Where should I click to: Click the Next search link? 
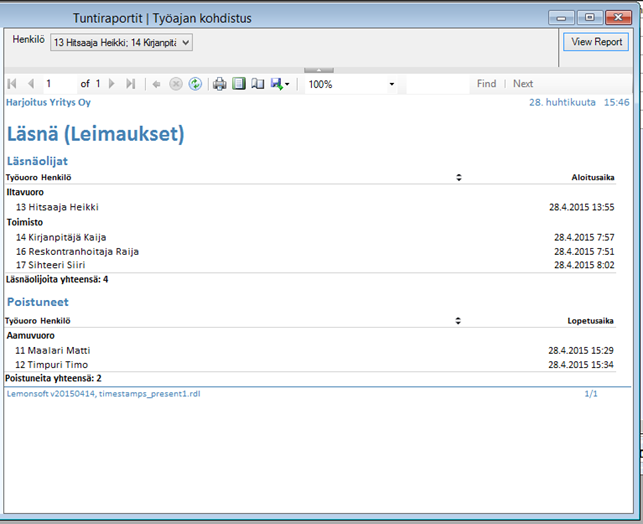click(523, 84)
